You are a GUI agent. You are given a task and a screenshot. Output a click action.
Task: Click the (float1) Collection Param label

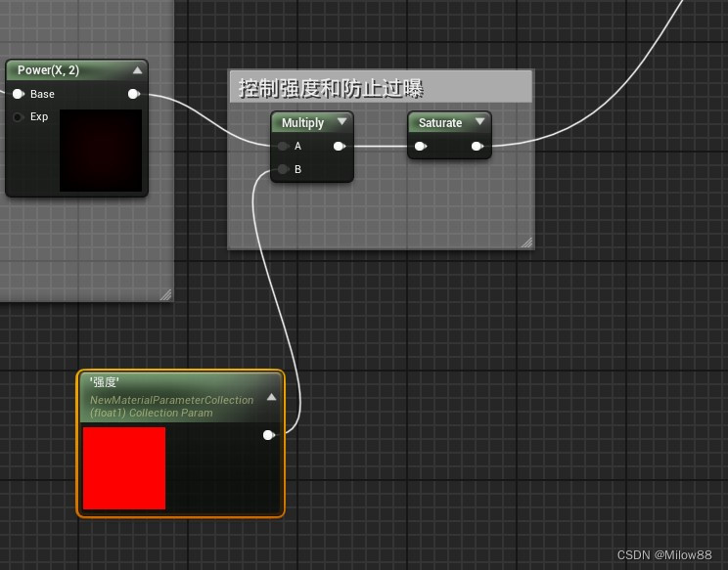(152, 413)
